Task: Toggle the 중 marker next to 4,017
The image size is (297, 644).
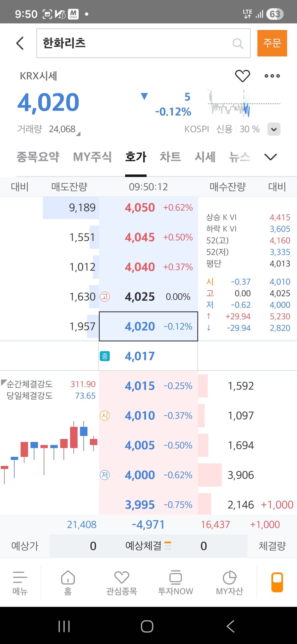Action: coord(105,356)
